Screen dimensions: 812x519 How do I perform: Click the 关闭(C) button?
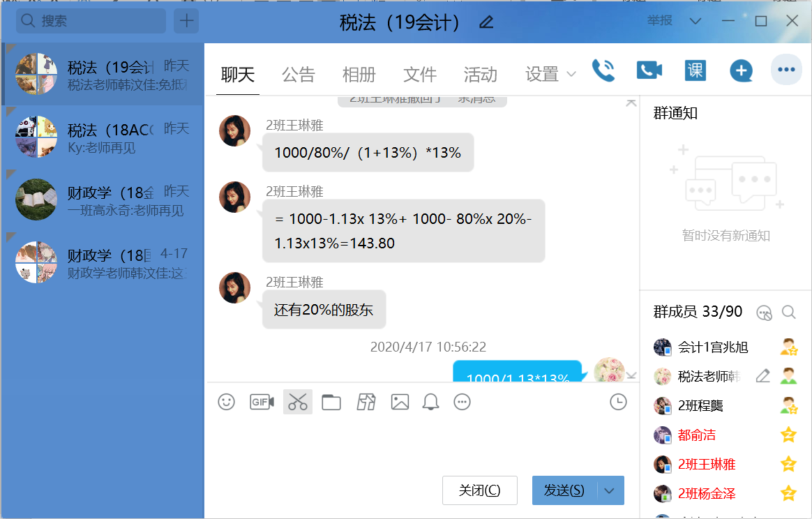[x=480, y=490]
